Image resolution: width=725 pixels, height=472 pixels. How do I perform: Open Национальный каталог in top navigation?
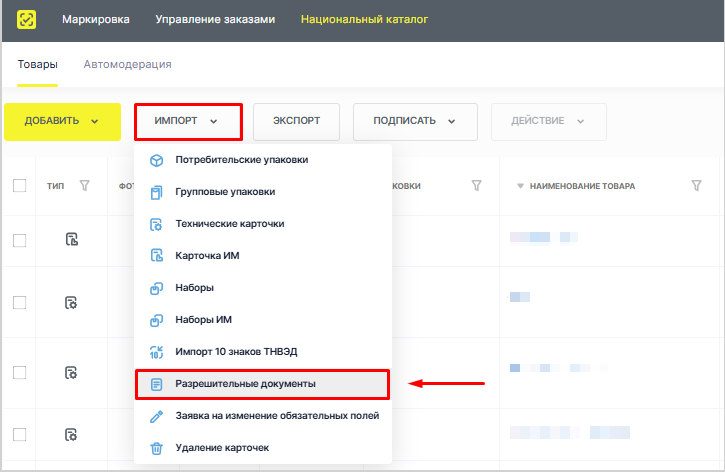pyautogui.click(x=364, y=19)
